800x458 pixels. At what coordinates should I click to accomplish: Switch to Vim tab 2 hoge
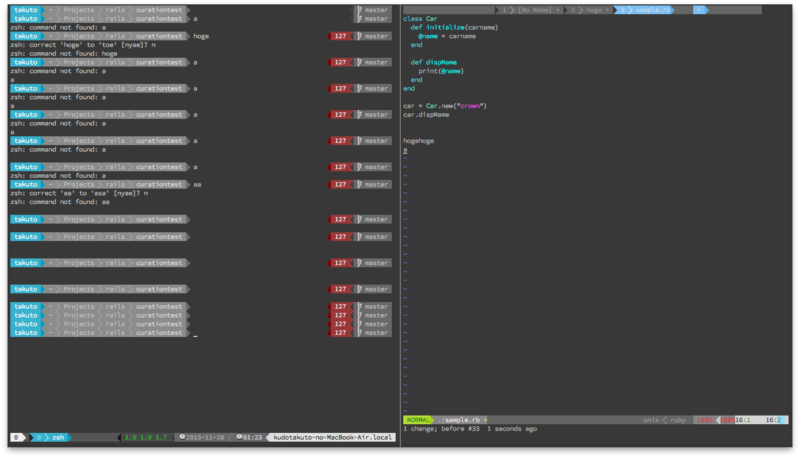click(590, 10)
